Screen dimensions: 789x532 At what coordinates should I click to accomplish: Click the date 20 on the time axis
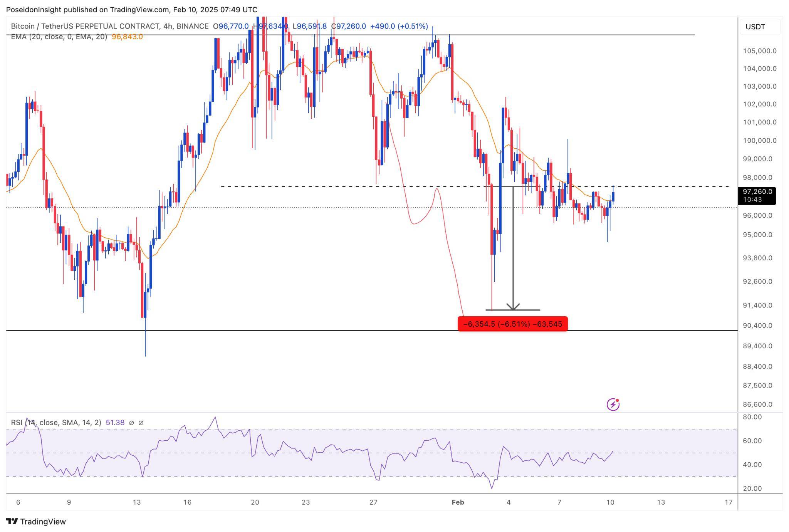tap(255, 502)
